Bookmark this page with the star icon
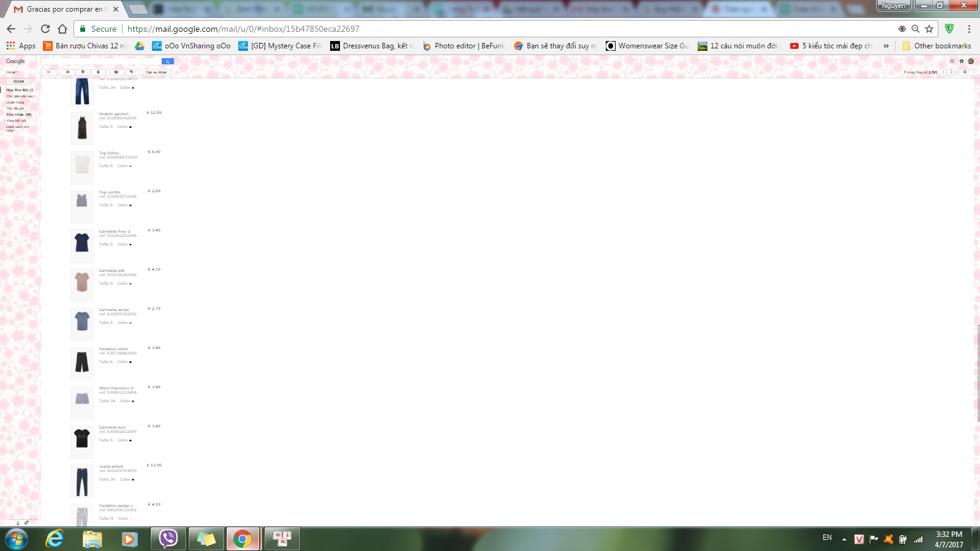Screen dimensions: 980x551 tap(929, 29)
